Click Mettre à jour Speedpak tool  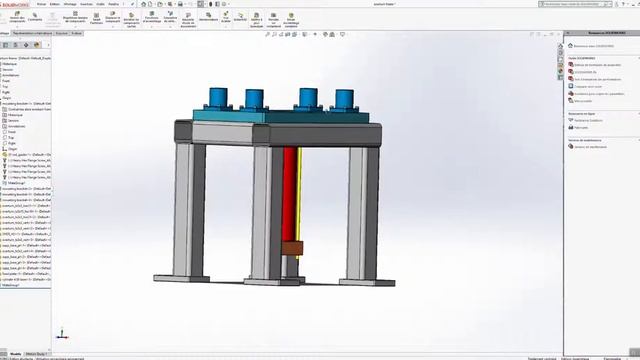[256, 20]
